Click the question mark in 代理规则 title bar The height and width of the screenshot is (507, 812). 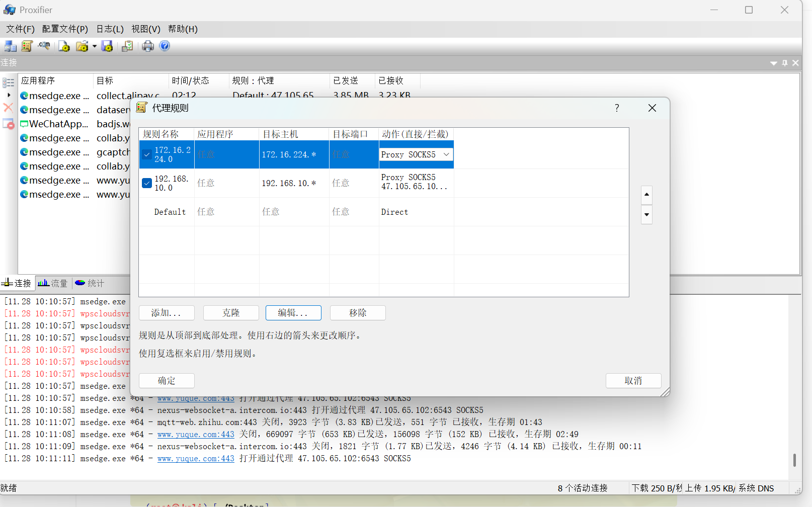point(617,108)
